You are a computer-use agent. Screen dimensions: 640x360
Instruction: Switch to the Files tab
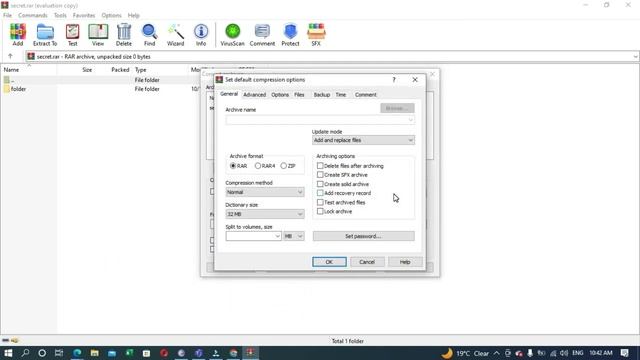[x=299, y=95]
